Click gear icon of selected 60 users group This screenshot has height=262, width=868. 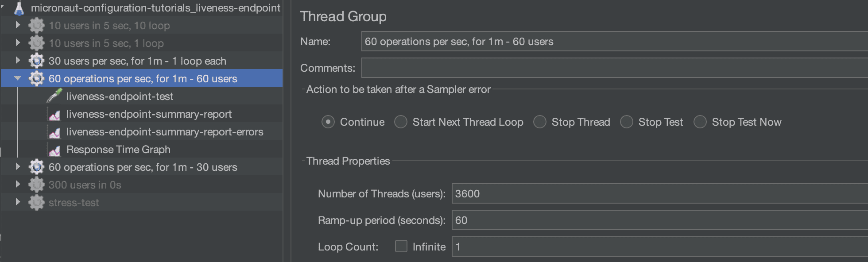click(36, 79)
